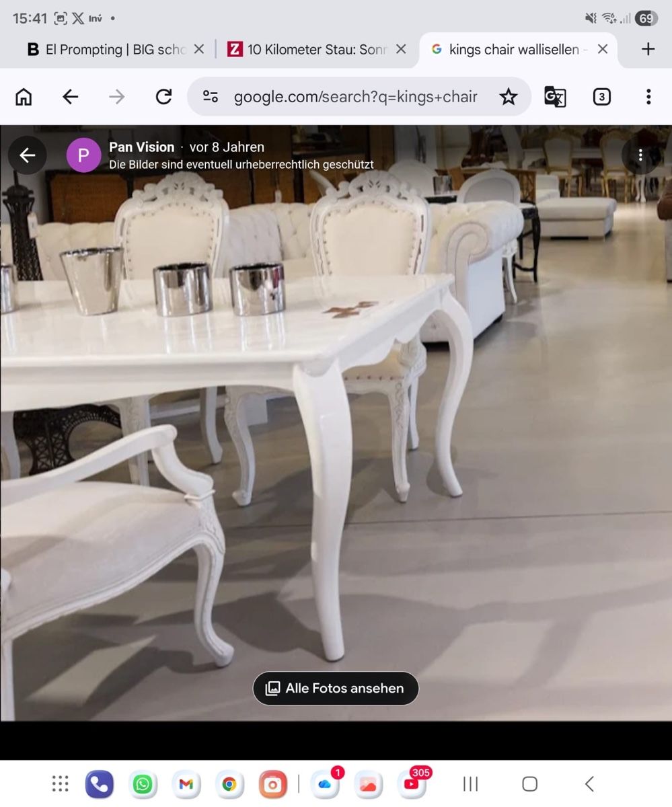Viewport: 672px width, 807px height.
Task: Tap Alle Fotos ansehen button
Action: (336, 688)
